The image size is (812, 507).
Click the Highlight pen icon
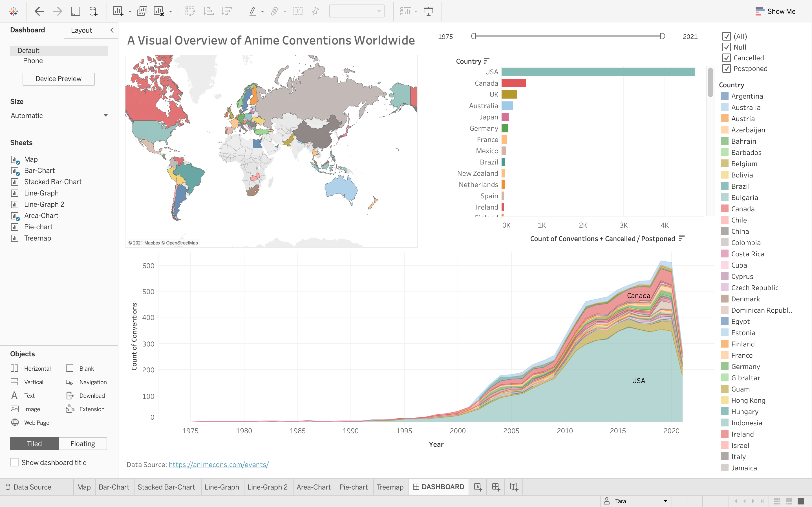[x=252, y=11]
